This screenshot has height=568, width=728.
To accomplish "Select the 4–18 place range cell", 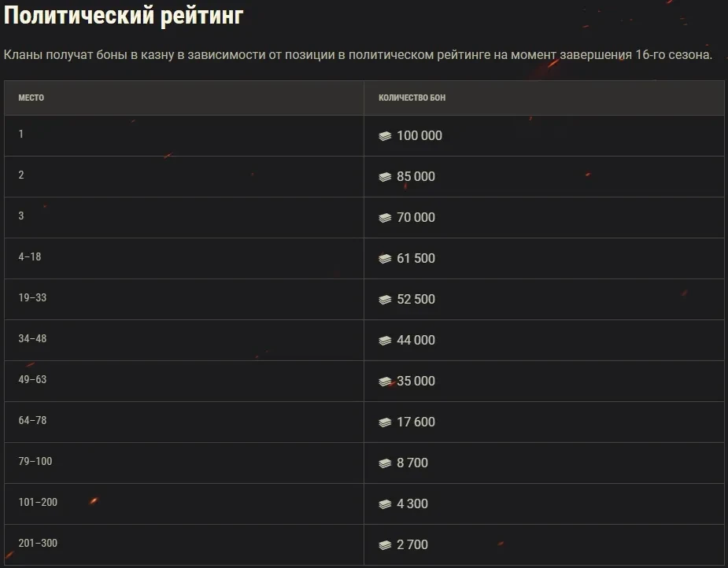I will pyautogui.click(x=30, y=257).
